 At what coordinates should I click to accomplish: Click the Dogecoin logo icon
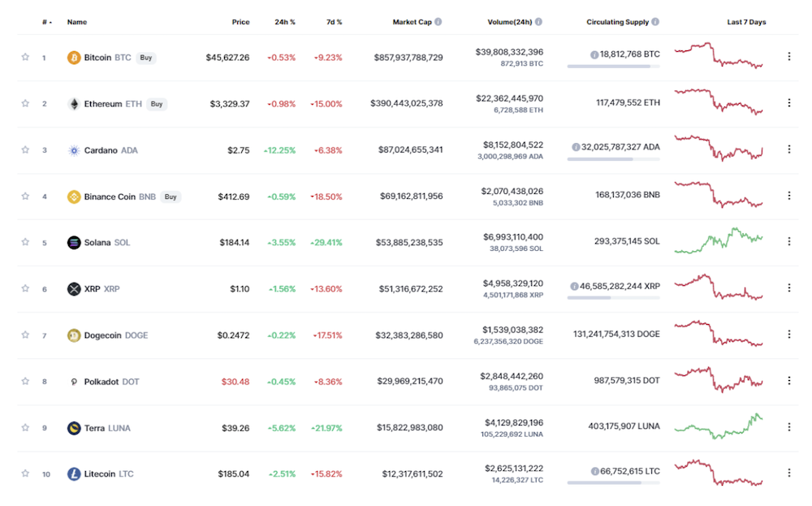[x=74, y=335]
